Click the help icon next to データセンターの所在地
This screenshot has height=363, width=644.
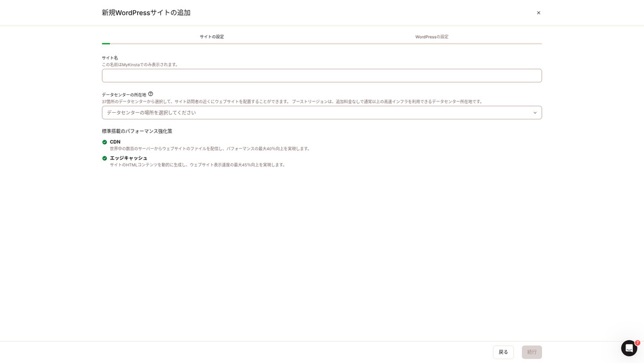point(151,94)
